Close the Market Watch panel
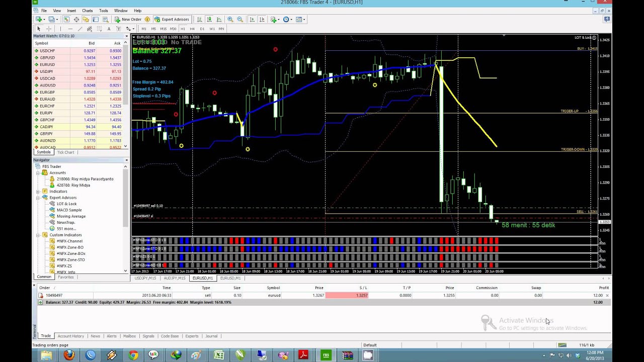 coord(126,36)
